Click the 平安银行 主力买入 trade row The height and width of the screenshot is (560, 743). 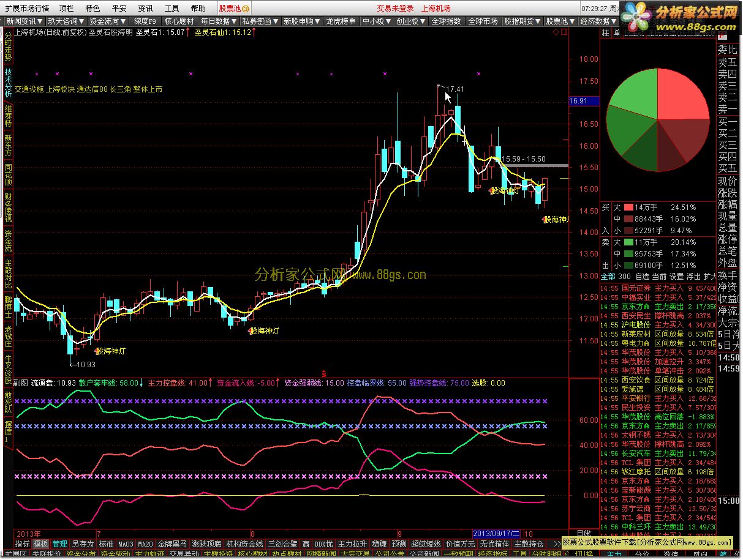pos(658,398)
